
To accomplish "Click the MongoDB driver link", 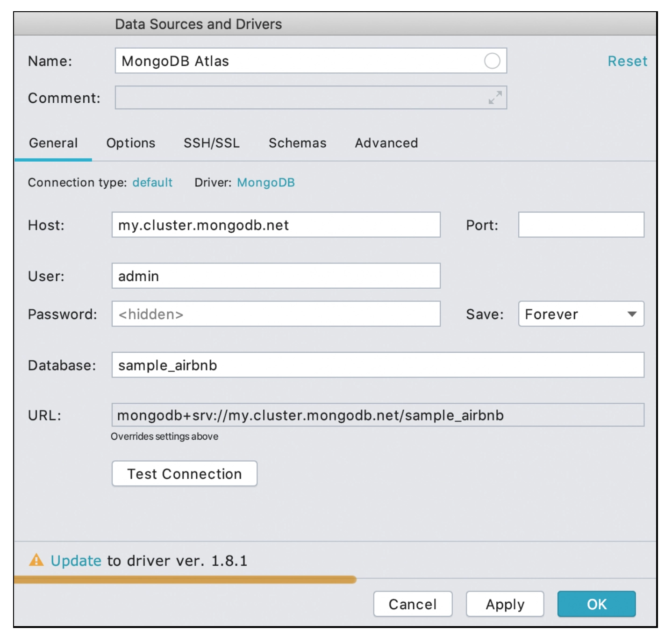I will coord(266,182).
